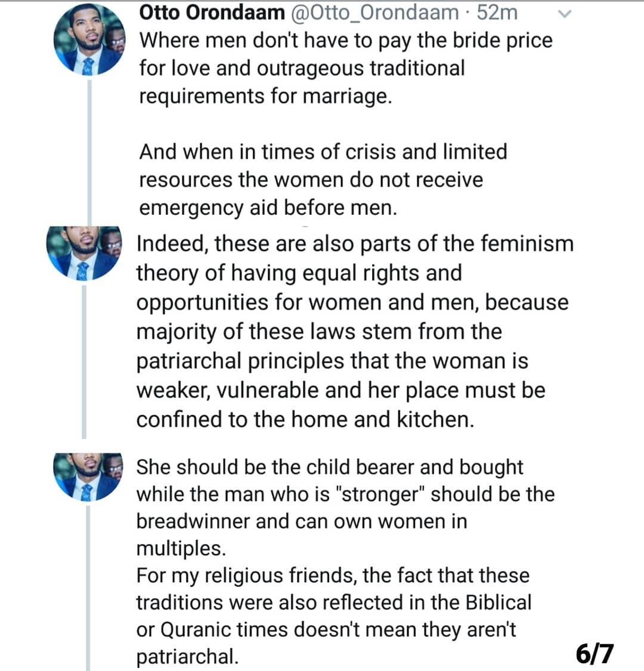Open the tweet starting "Where men don't have to pay"

pyautogui.click(x=346, y=68)
